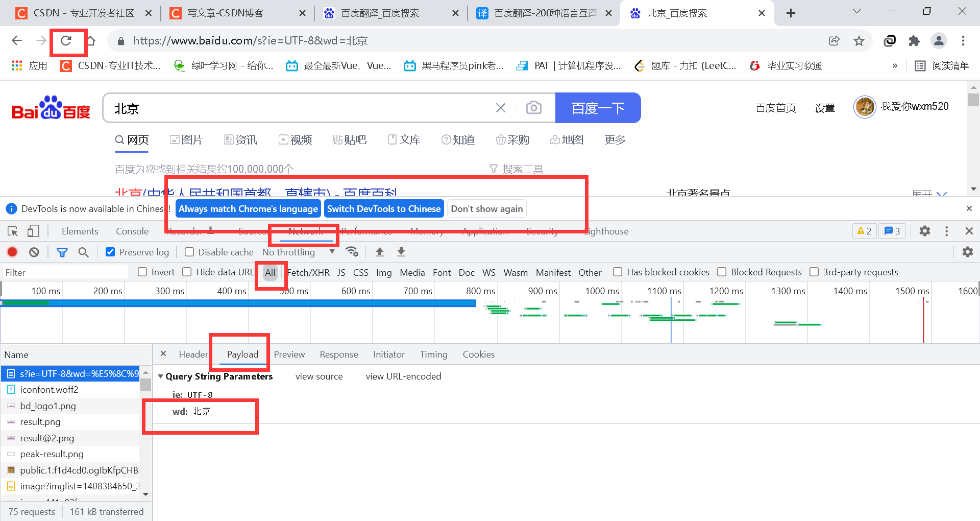
Task: Open the Chrome extensions puzzle icon
Action: tap(914, 41)
